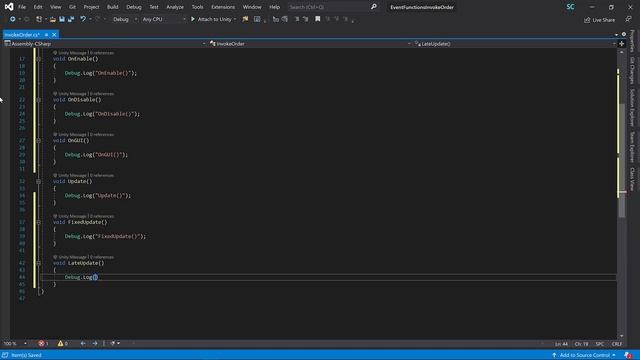
Task: Click the Live Share button
Action: point(599,20)
